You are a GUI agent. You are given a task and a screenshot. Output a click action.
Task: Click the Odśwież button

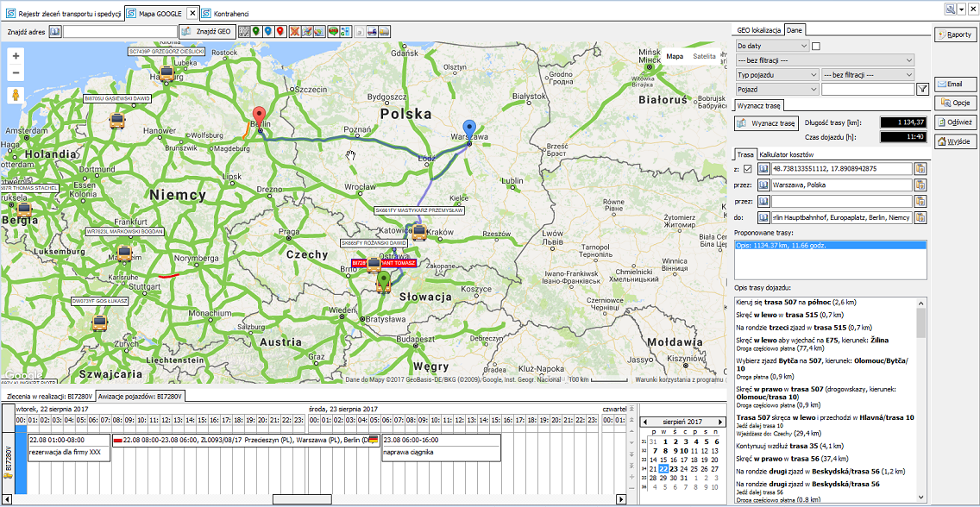(x=955, y=122)
